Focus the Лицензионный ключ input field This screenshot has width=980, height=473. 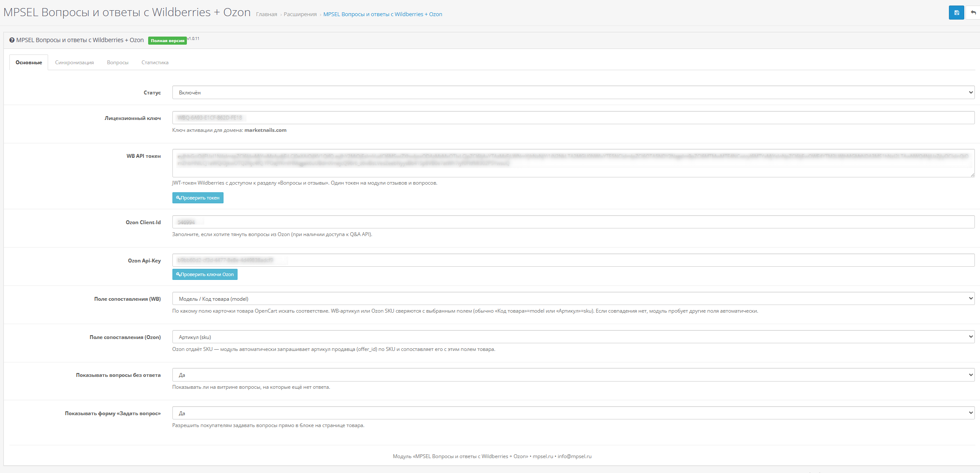coord(573,118)
